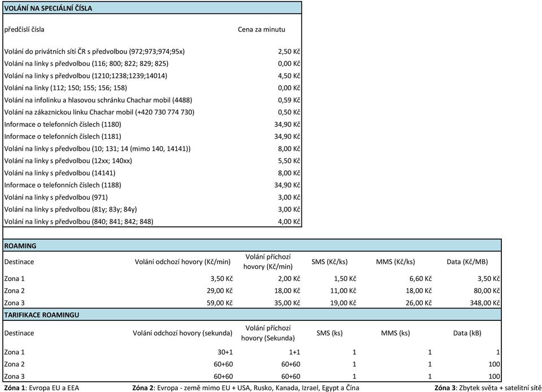Click the 'Zóna 3: Zbytek světa' footnote
Viewport: 542px width, 392px height.
click(x=488, y=388)
